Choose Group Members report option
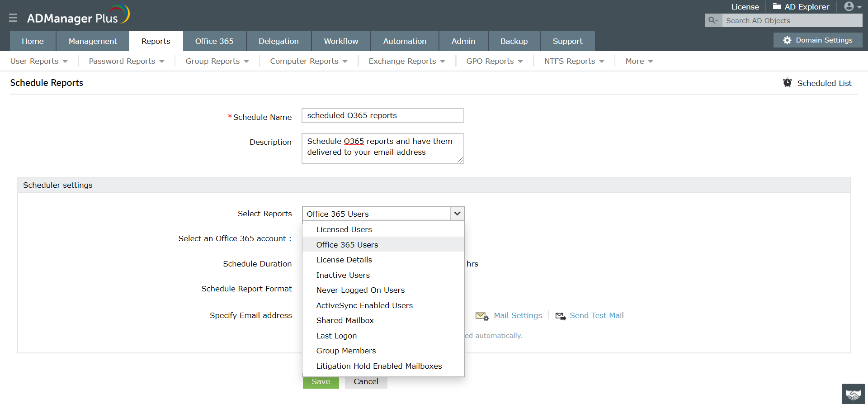The height and width of the screenshot is (414, 868). pos(383,351)
